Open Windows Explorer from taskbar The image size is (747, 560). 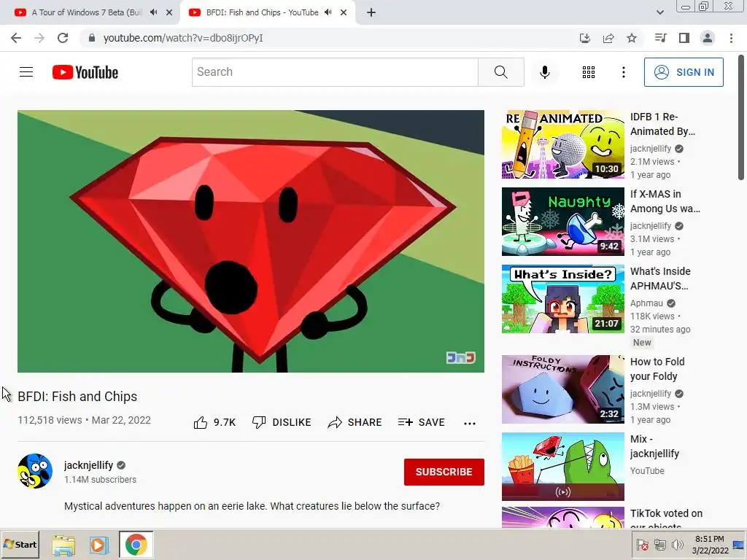(x=63, y=544)
